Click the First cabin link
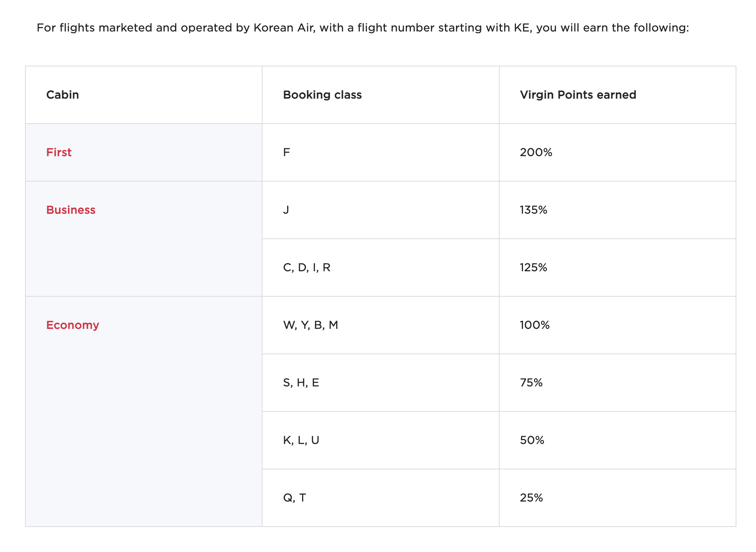 [59, 152]
